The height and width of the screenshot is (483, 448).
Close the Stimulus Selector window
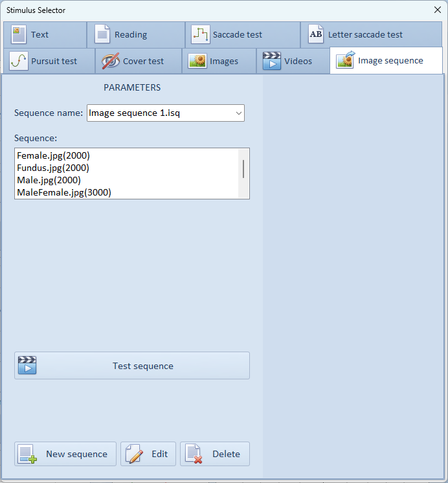(437, 10)
